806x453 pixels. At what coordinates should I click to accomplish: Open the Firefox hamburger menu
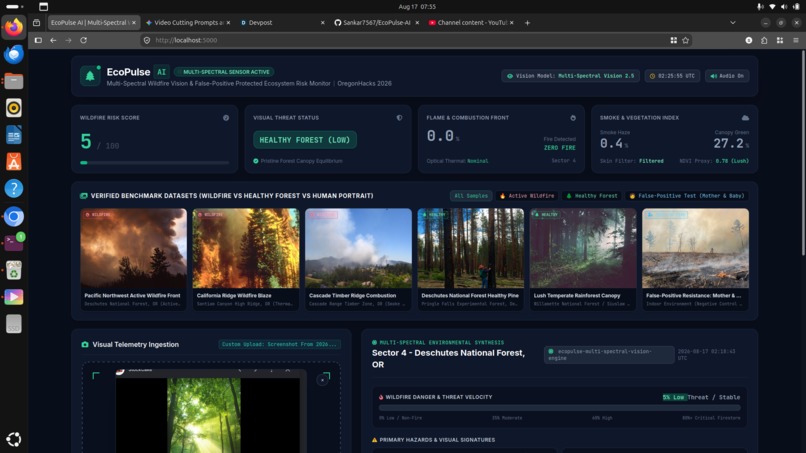tap(796, 40)
